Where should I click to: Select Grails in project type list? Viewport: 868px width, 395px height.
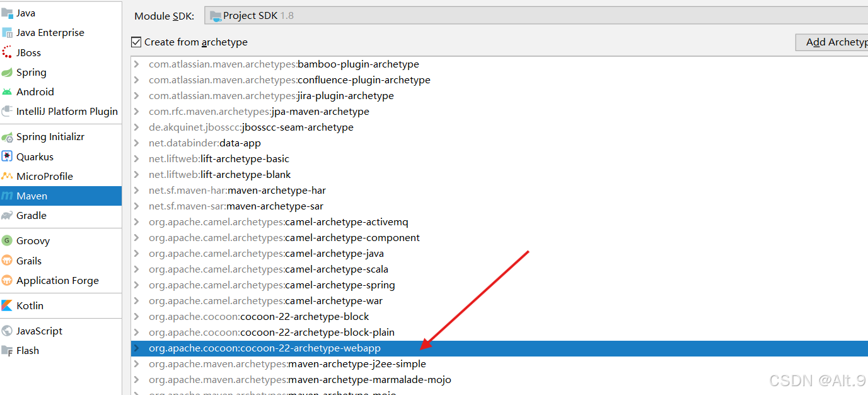pos(61,261)
